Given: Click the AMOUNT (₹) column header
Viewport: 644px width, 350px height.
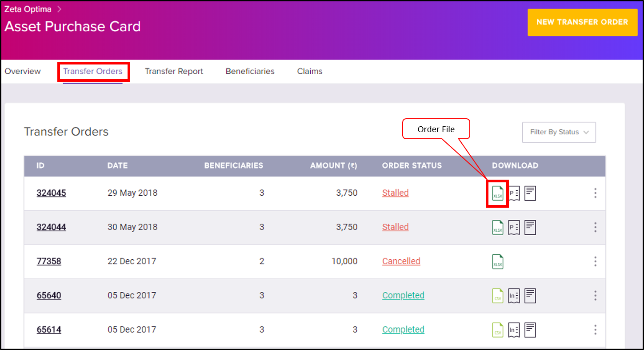Looking at the screenshot, I should tap(334, 165).
